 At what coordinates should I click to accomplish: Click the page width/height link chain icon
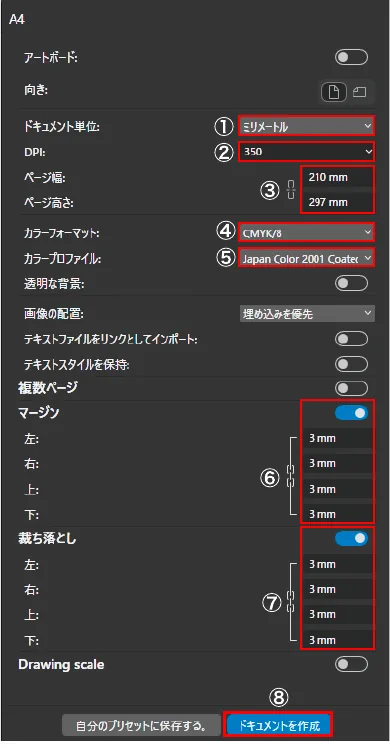pyautogui.click(x=290, y=190)
